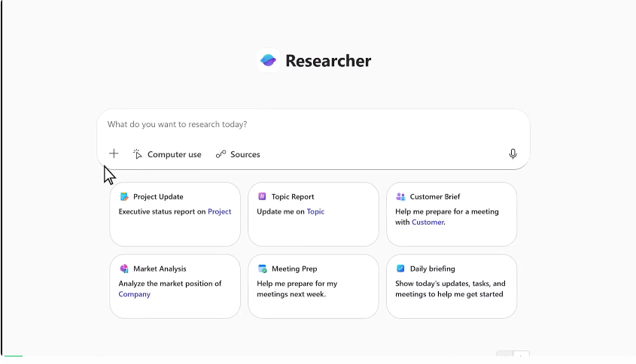Click the Project placeholder link
The height and width of the screenshot is (364, 636).
220,212
